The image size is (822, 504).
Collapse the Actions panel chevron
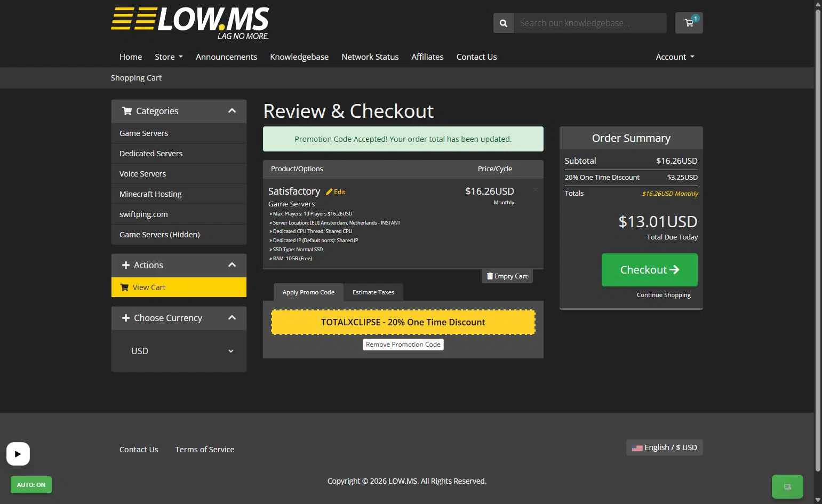[232, 265]
